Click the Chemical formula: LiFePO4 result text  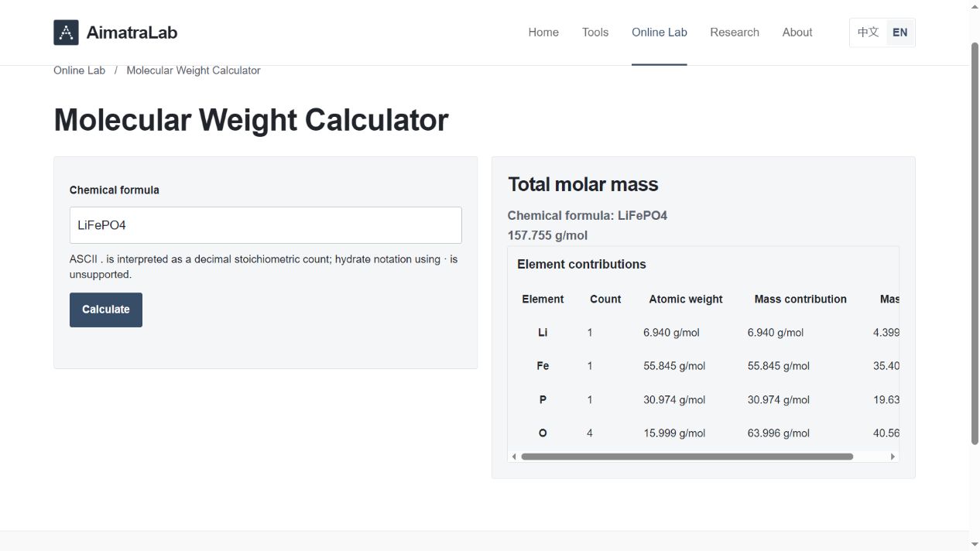click(x=588, y=215)
